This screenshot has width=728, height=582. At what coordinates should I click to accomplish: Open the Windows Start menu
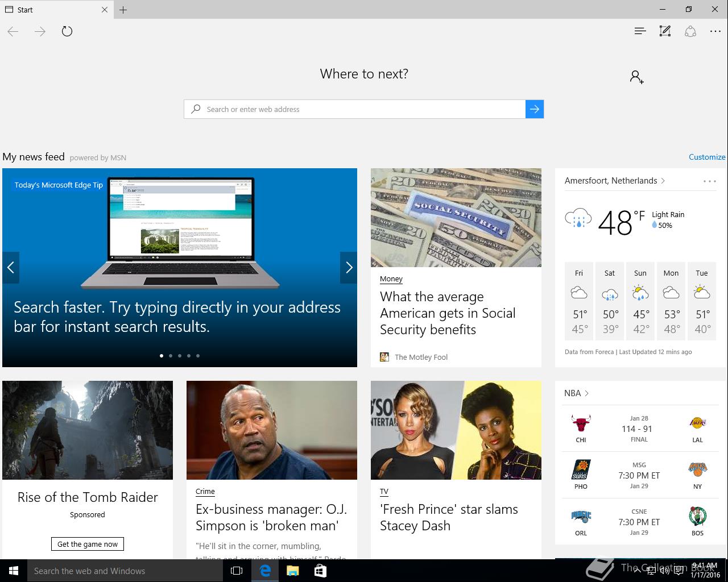click(x=14, y=571)
